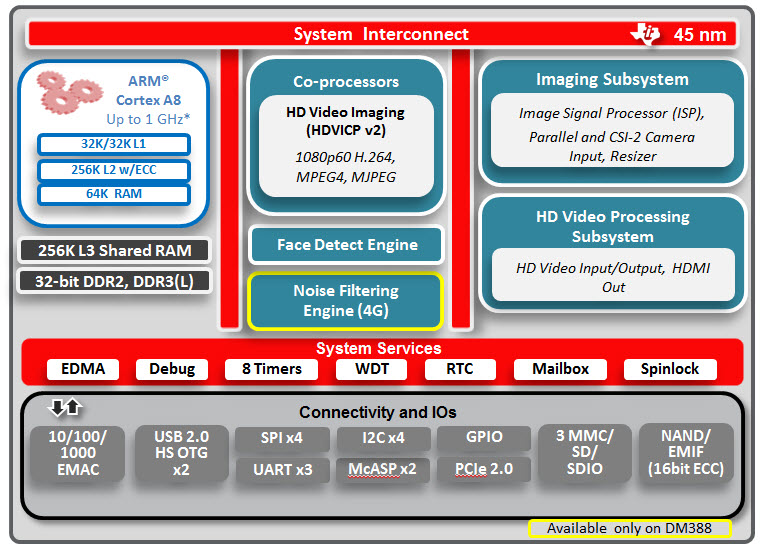
Task: Select the 32K/32K L1 cache box
Action: pyautogui.click(x=113, y=144)
